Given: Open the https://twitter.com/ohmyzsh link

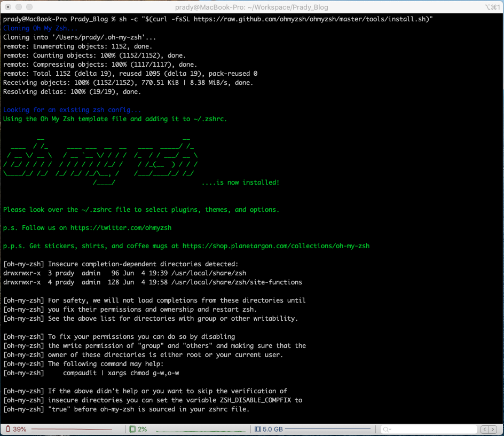Looking at the screenshot, I should (x=121, y=228).
